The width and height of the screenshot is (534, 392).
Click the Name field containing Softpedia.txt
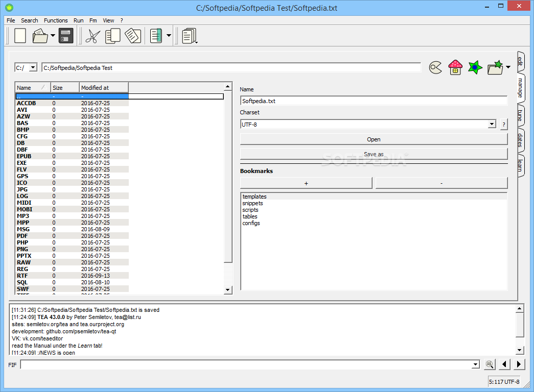coord(374,101)
